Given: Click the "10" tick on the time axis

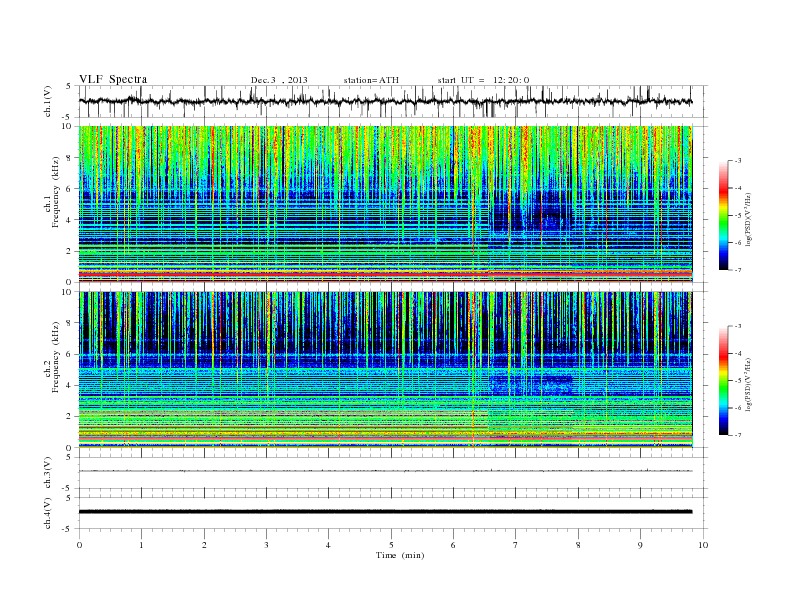Looking at the screenshot, I should pyautogui.click(x=703, y=545).
